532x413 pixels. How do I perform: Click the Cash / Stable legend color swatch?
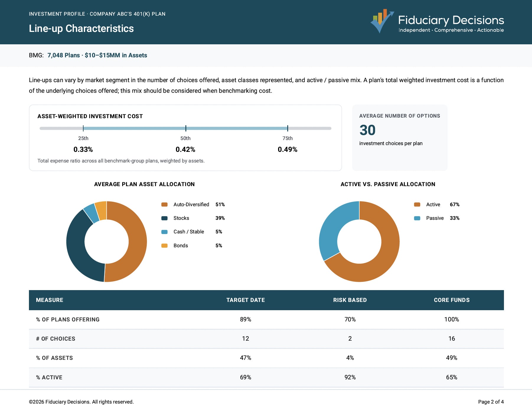(x=164, y=232)
